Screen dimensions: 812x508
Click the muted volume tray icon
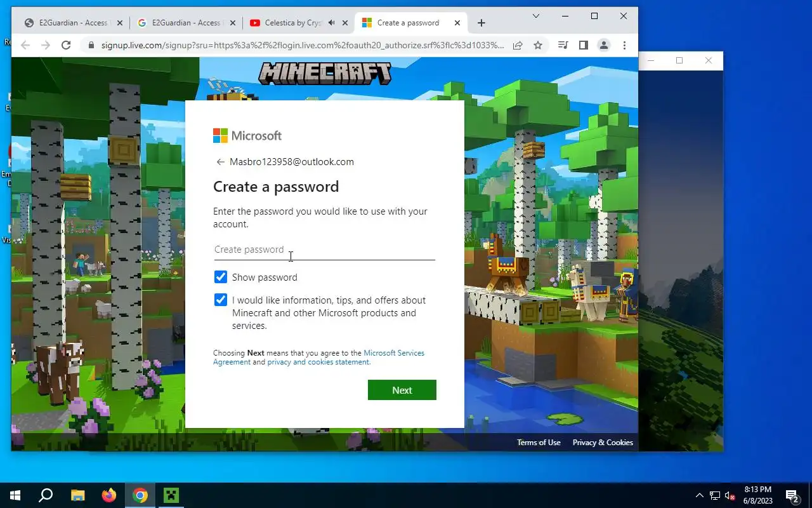tap(730, 495)
